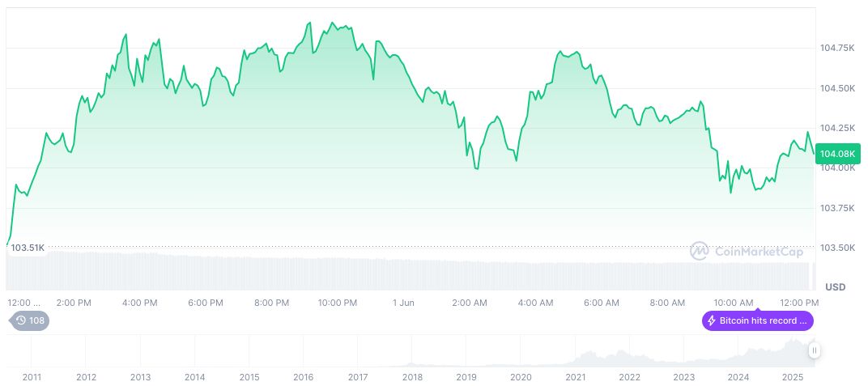The image size is (868, 386).
Task: Click the 12:00 PM label at the chart's right end
Action: [x=800, y=303]
